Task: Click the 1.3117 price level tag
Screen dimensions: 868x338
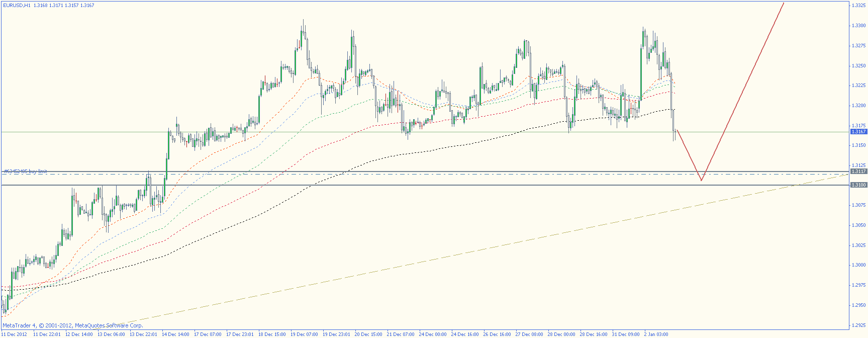Action: click(858, 172)
